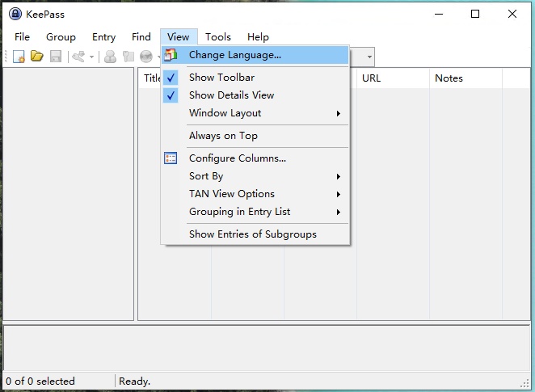
Task: Click the Notes column header
Action: [x=449, y=78]
